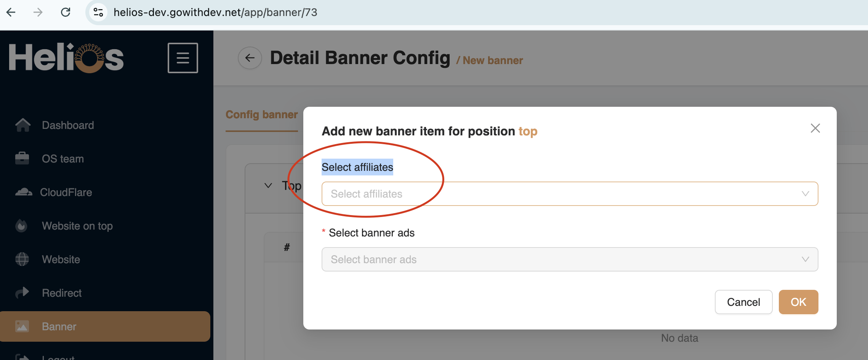Confirm with the OK button
This screenshot has width=868, height=360.
798,302
